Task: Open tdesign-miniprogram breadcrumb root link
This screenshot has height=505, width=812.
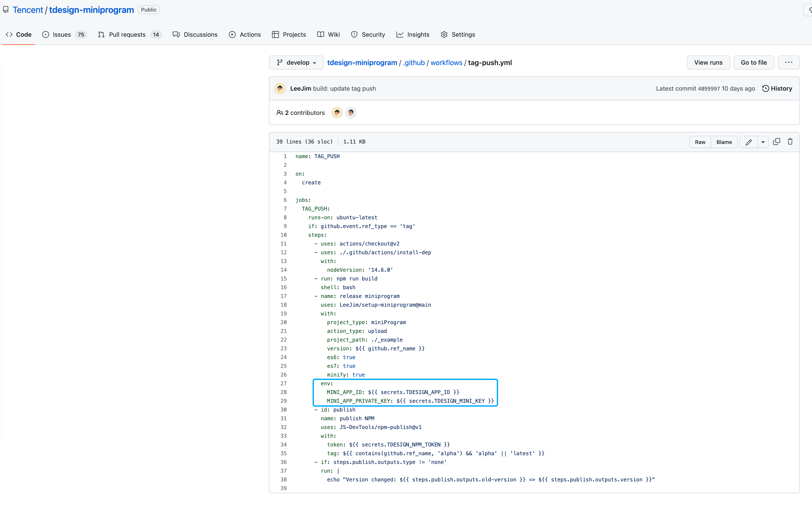Action: (362, 62)
